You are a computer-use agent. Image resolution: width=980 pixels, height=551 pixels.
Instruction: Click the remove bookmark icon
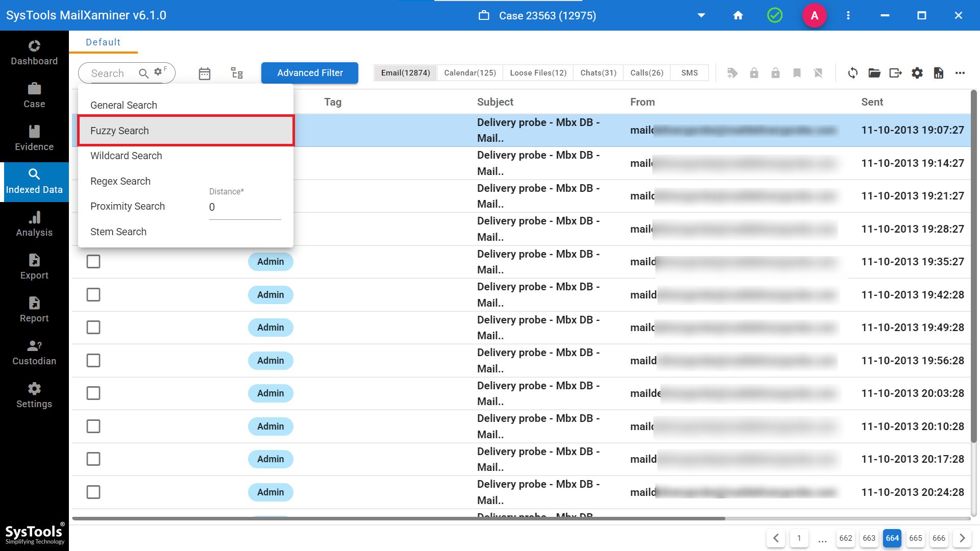coord(818,73)
